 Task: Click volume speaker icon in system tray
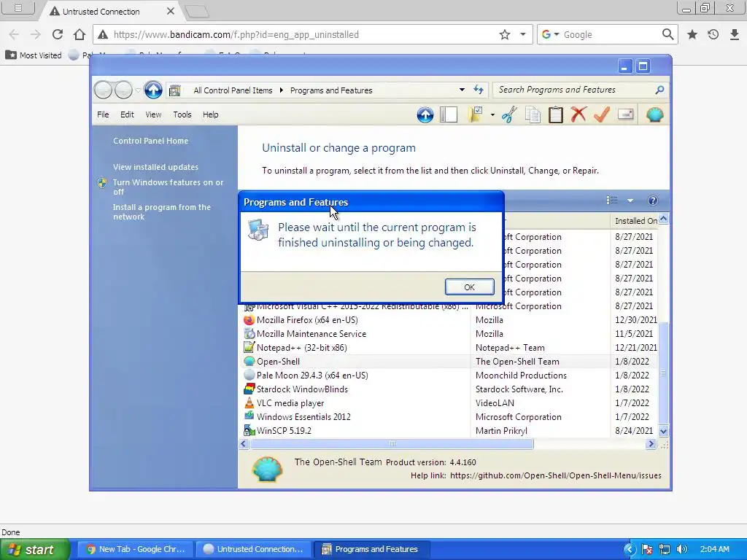pos(682,549)
